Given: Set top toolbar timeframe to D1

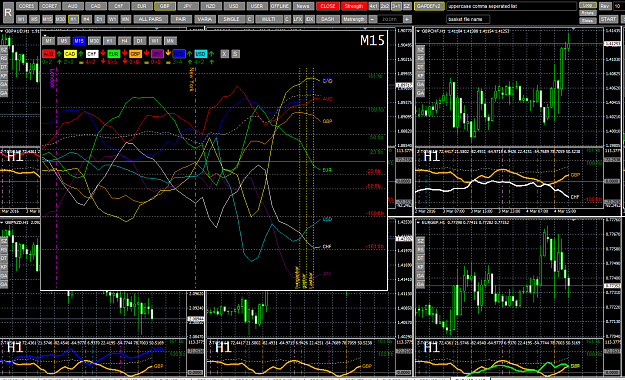Looking at the screenshot, I should (100, 19).
